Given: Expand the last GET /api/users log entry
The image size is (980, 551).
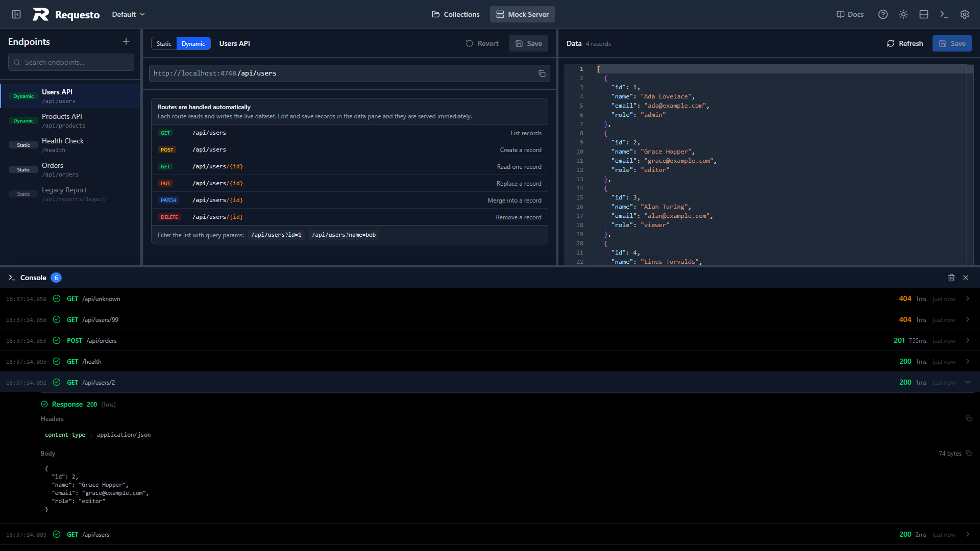Looking at the screenshot, I should [x=490, y=534].
